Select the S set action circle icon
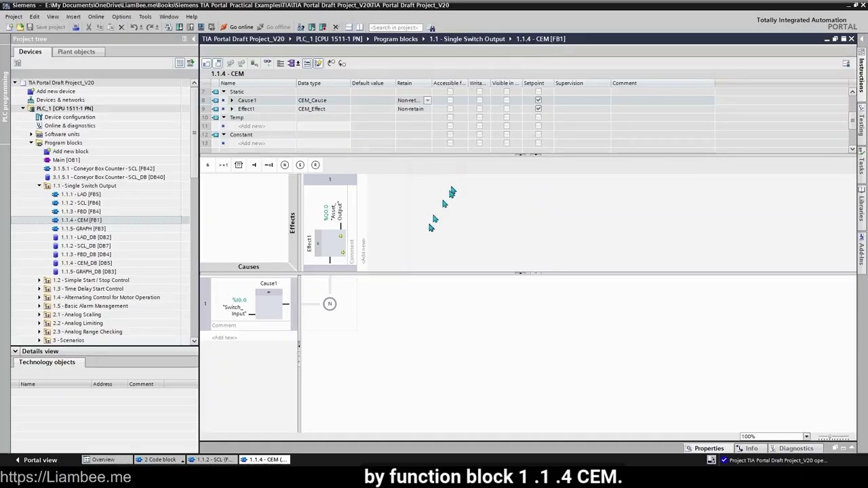868x488 pixels. (300, 165)
